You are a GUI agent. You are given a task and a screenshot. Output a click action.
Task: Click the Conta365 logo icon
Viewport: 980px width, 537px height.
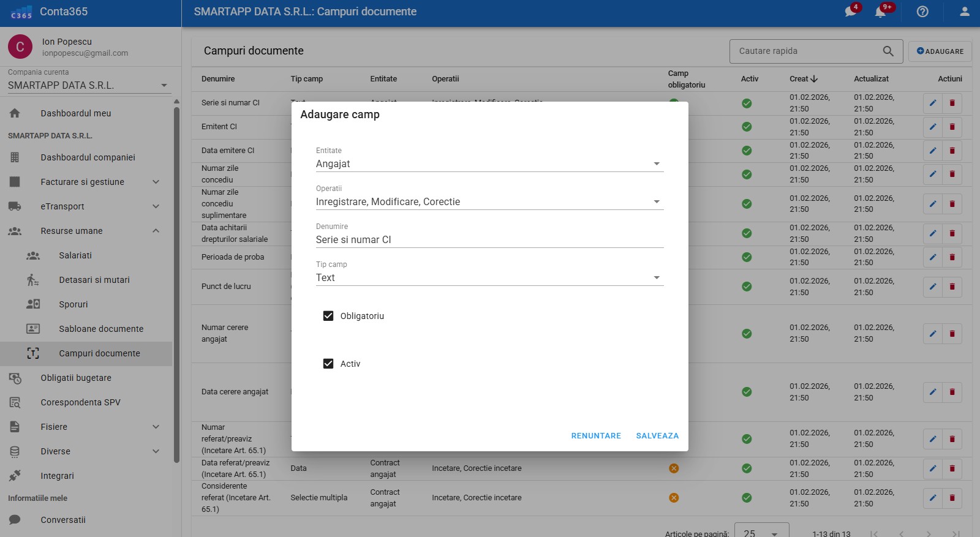tap(21, 12)
